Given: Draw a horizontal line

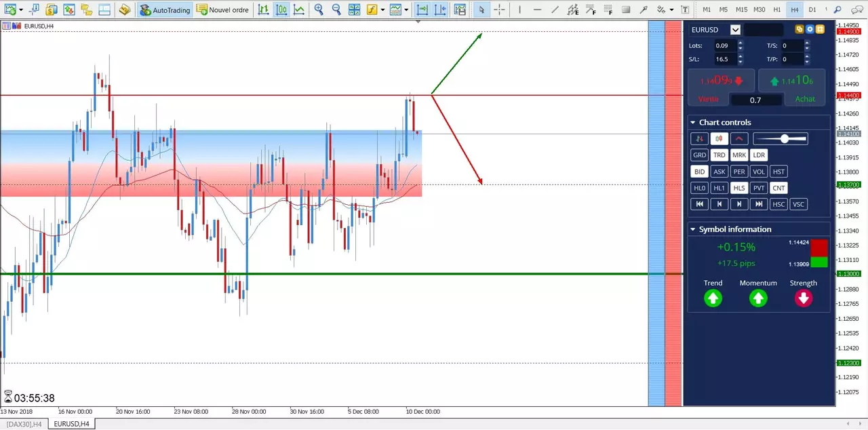Looking at the screenshot, I should pyautogui.click(x=537, y=9).
